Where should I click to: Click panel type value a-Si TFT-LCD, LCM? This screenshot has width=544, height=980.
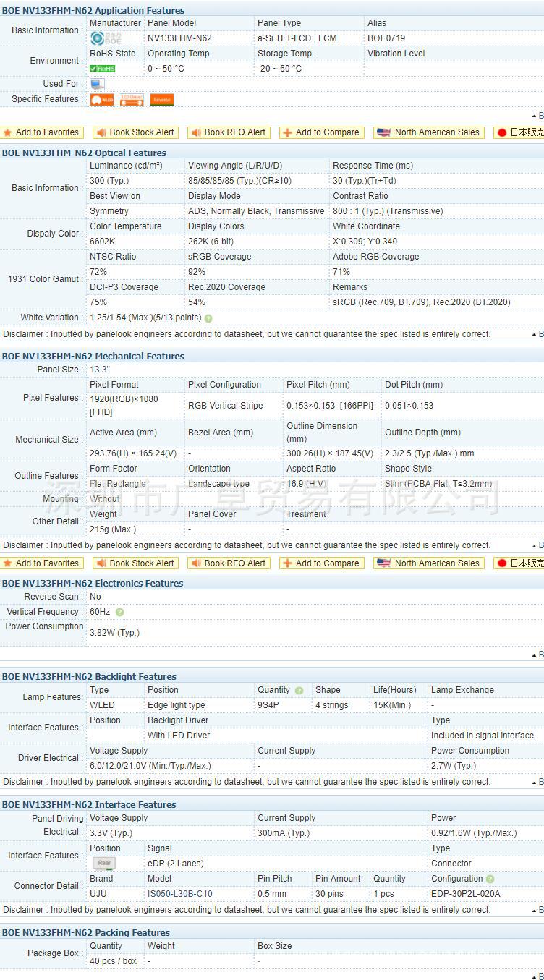coord(297,38)
